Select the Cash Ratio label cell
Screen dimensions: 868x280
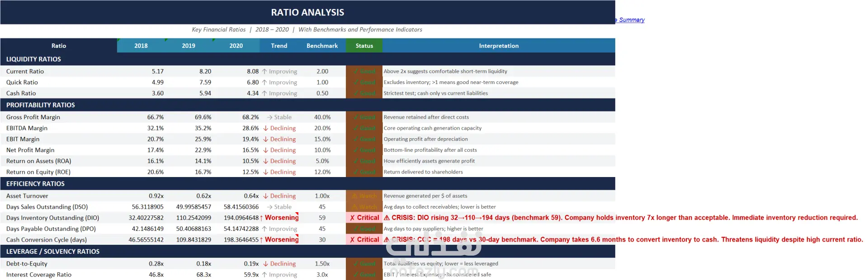coord(59,93)
